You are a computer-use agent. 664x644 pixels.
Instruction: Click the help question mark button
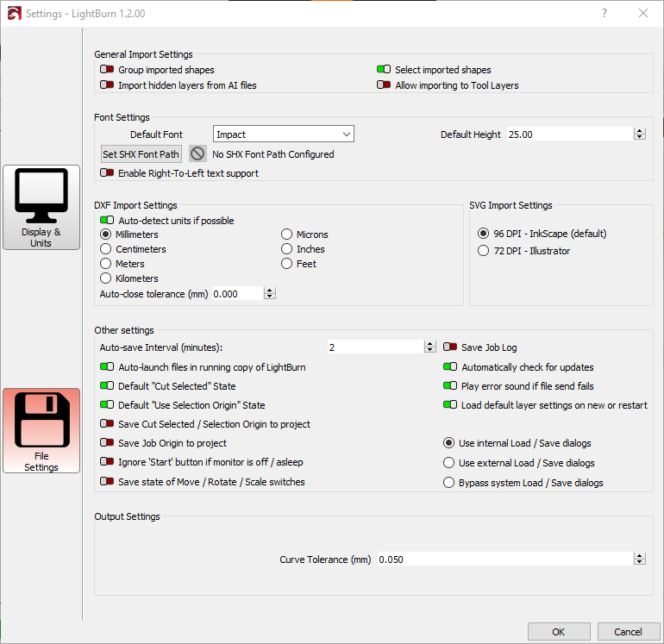click(604, 13)
